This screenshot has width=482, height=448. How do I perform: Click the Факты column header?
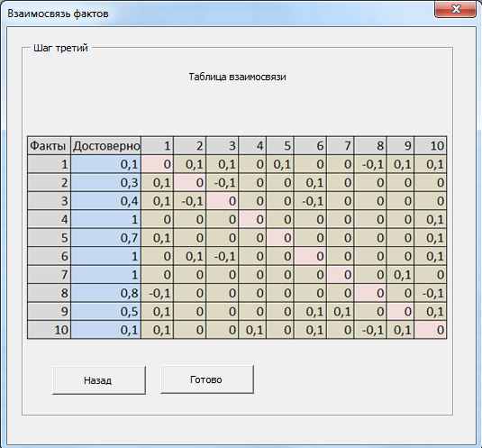(49, 146)
